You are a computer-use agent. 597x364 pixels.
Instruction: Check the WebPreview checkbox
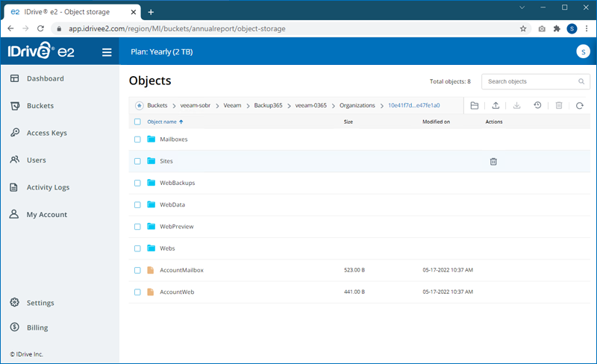pos(137,227)
